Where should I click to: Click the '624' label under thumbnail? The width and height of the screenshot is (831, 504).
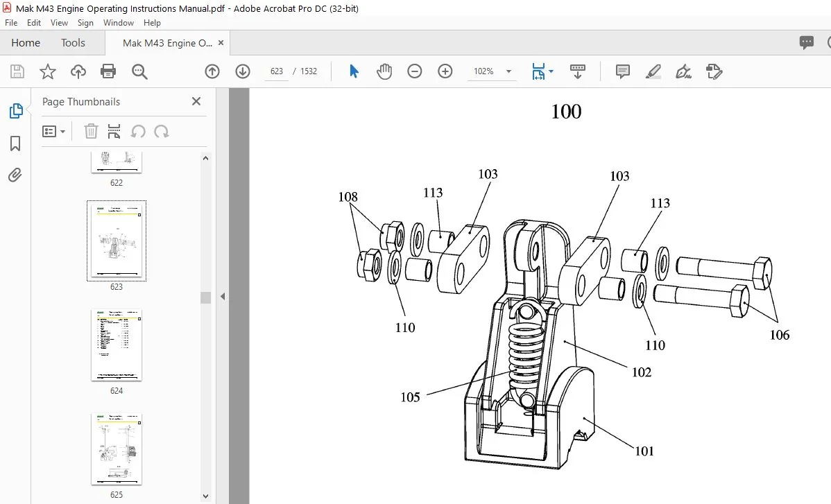click(x=117, y=391)
